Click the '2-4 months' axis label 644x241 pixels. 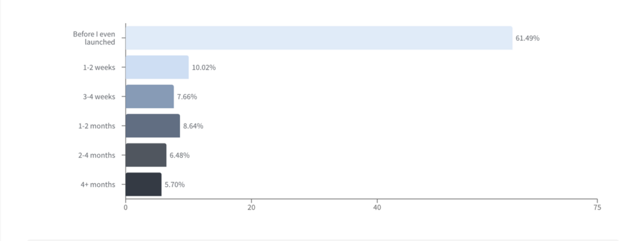97,155
